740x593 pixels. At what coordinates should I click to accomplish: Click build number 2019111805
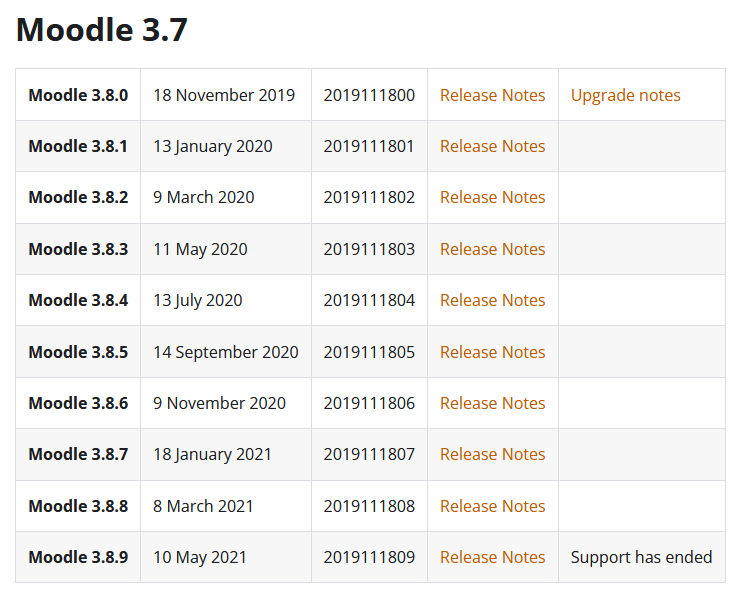pyautogui.click(x=369, y=352)
